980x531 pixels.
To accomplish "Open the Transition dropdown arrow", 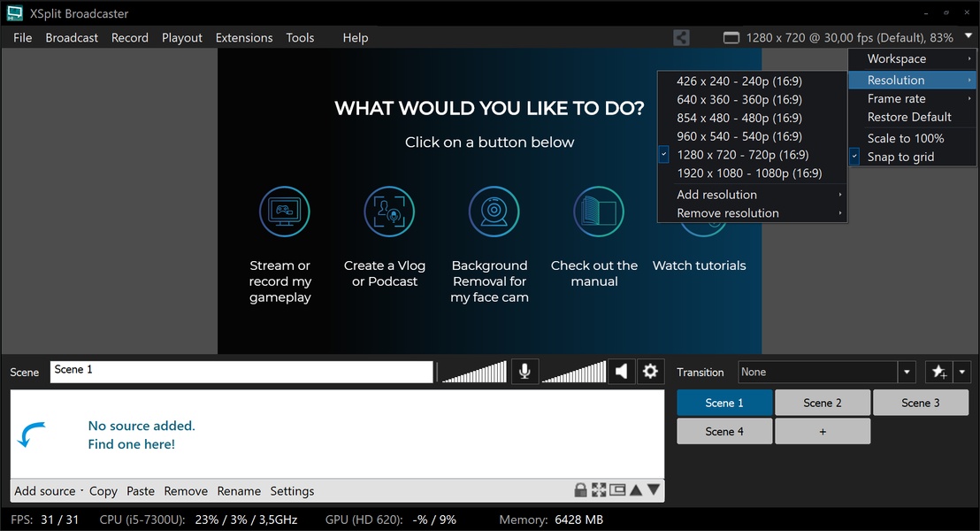I will point(907,373).
